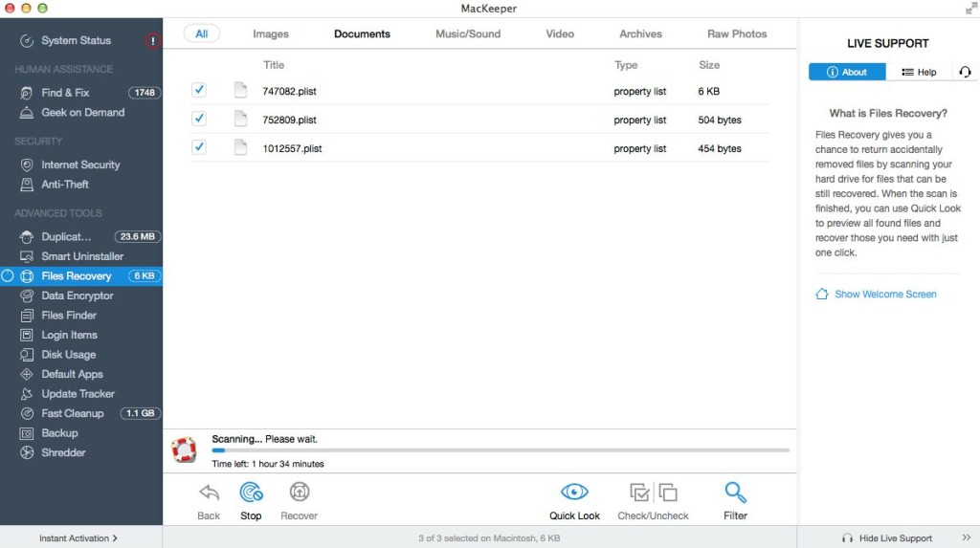Open Default Apps tool
980x548 pixels.
pos(72,374)
